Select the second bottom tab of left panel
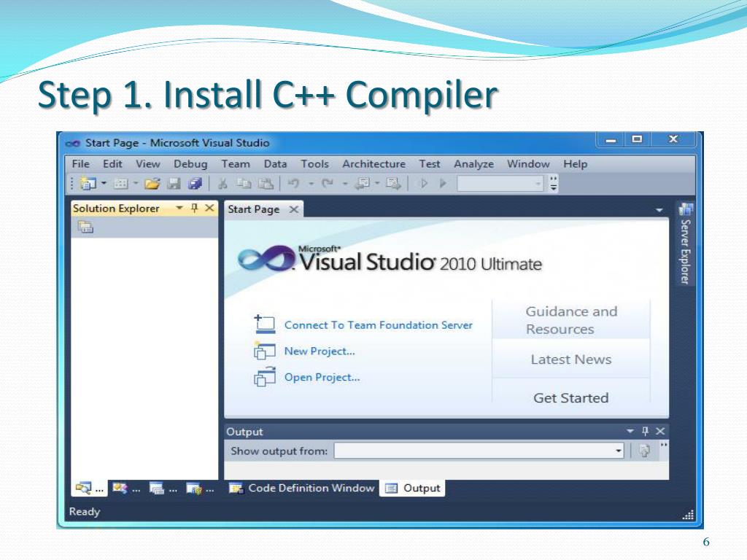The width and height of the screenshot is (747, 560). [x=126, y=488]
